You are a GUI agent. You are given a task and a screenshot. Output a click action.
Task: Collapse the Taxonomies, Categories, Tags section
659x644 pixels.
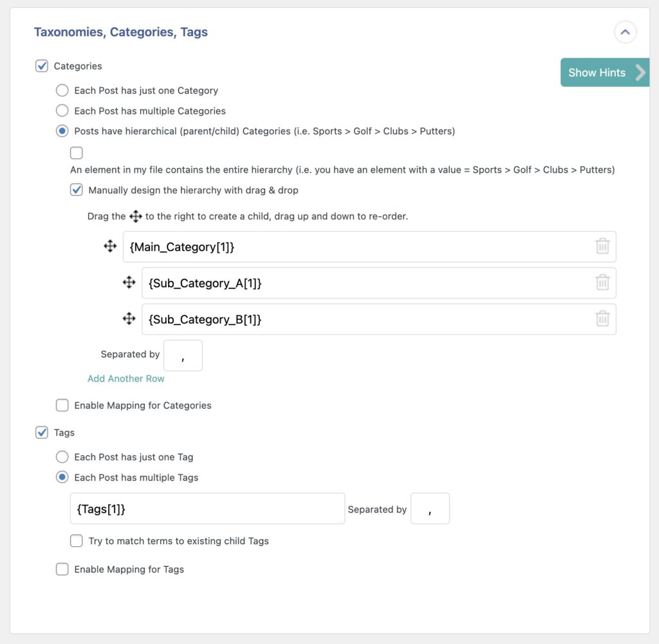click(x=625, y=32)
